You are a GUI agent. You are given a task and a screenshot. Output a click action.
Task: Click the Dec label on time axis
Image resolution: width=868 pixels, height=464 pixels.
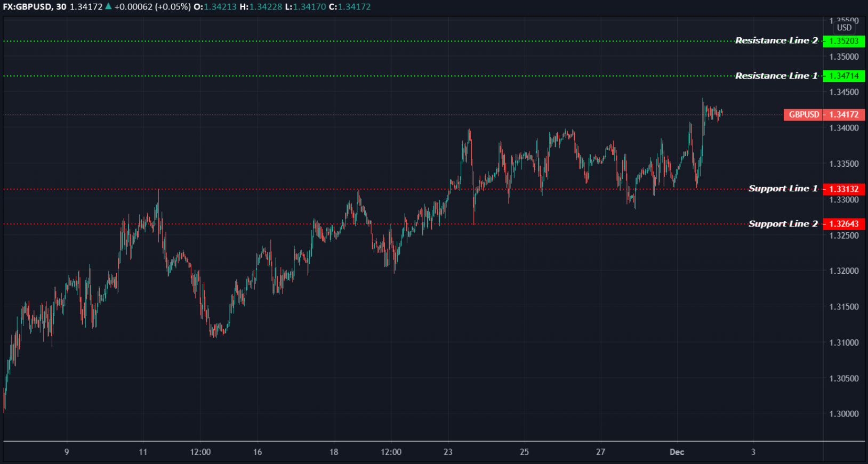point(677,452)
